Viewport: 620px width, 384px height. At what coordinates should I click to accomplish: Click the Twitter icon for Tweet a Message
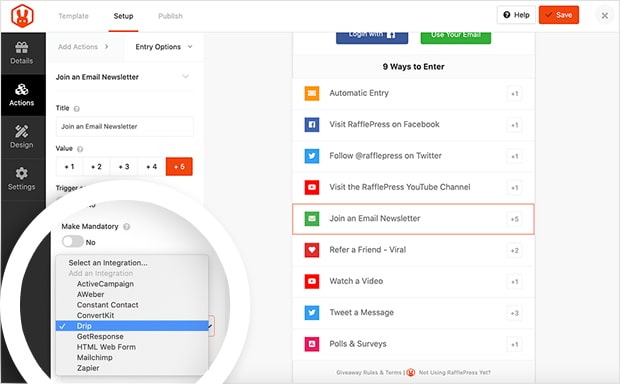[x=312, y=312]
